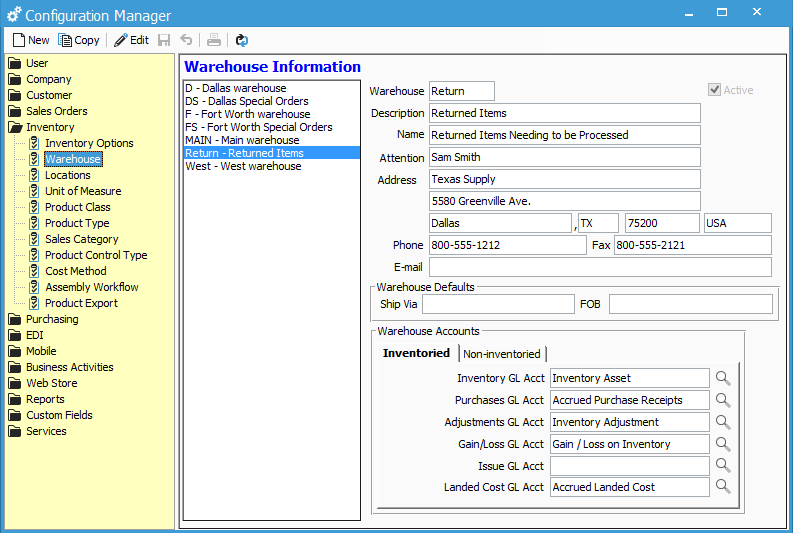Click the Configuration Manager gear icon
Viewport: 793px width, 533px height.
pos(14,15)
